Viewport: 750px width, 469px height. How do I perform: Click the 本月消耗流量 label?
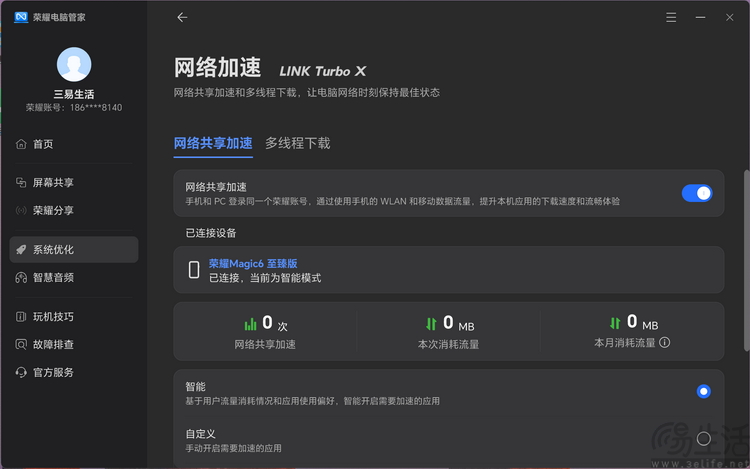(x=625, y=343)
